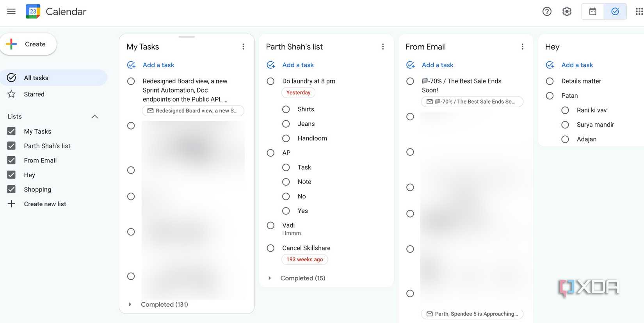Complete the Rani ki vav subtask
Screen dimensions: 644x323
coord(565,110)
